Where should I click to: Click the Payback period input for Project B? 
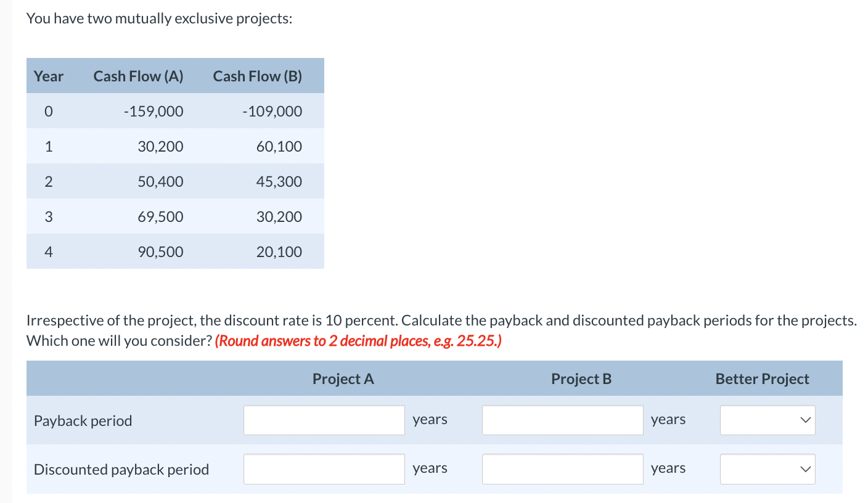click(562, 420)
